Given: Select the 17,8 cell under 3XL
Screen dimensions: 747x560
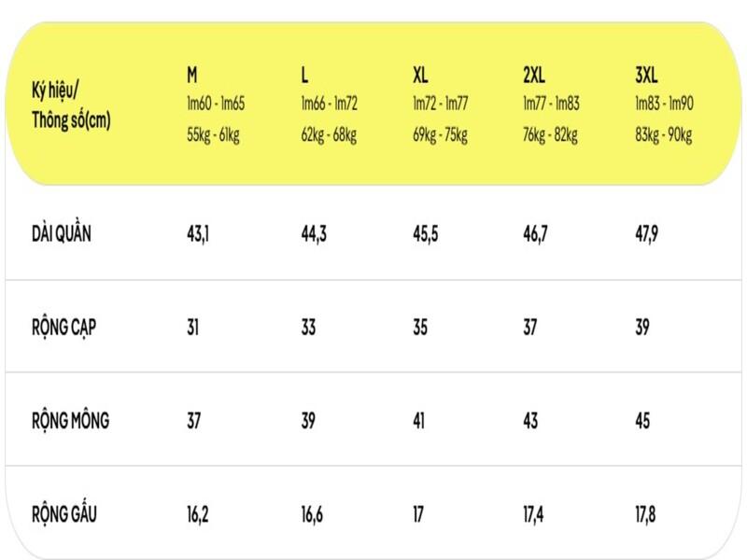Looking at the screenshot, I should (646, 513).
